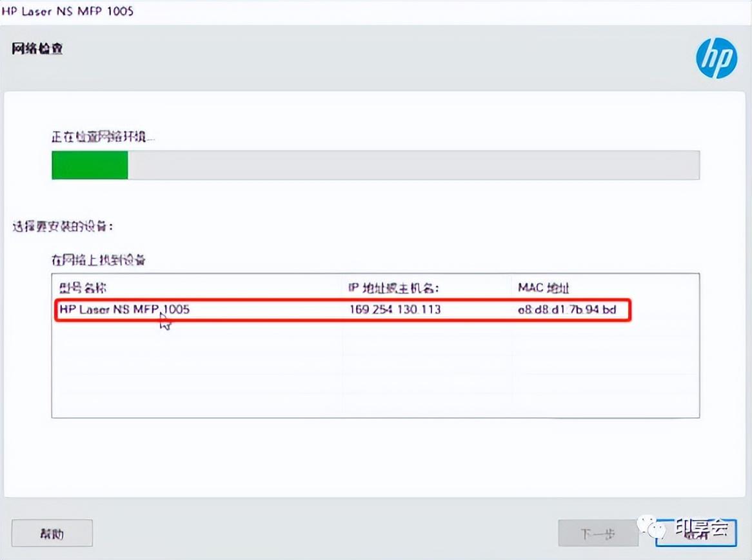The image size is (752, 560).
Task: Click the 选择要安装的设备 label
Action: (x=63, y=226)
